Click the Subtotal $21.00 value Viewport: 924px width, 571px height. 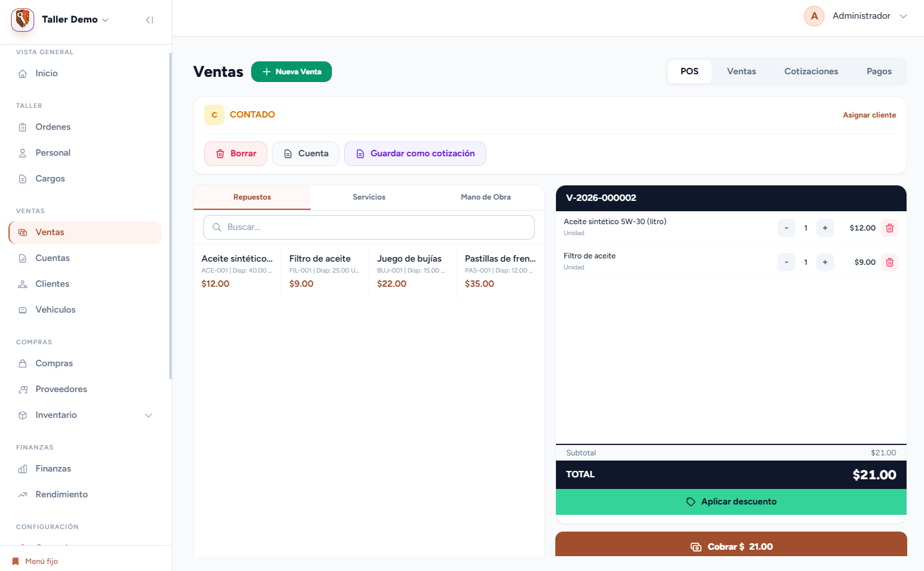[883, 453]
